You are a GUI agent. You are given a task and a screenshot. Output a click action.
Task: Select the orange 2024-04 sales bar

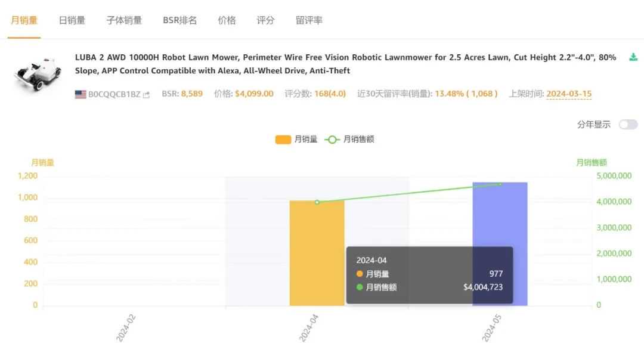coord(317,253)
